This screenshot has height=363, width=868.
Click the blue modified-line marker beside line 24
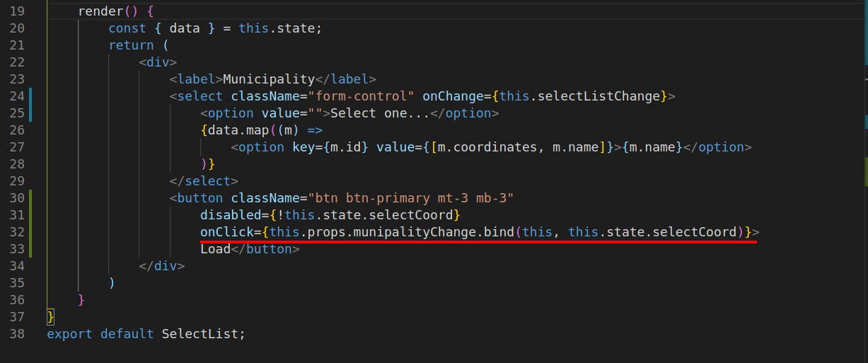tap(31, 96)
